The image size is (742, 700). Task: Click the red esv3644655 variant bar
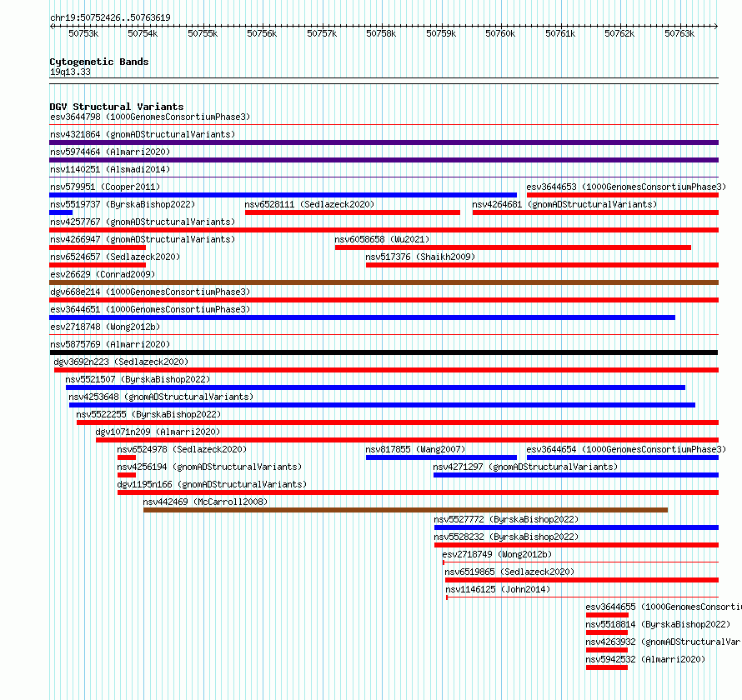(x=607, y=615)
